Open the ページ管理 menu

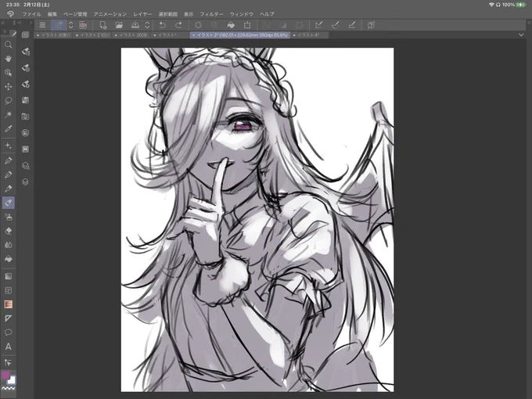coord(75,14)
